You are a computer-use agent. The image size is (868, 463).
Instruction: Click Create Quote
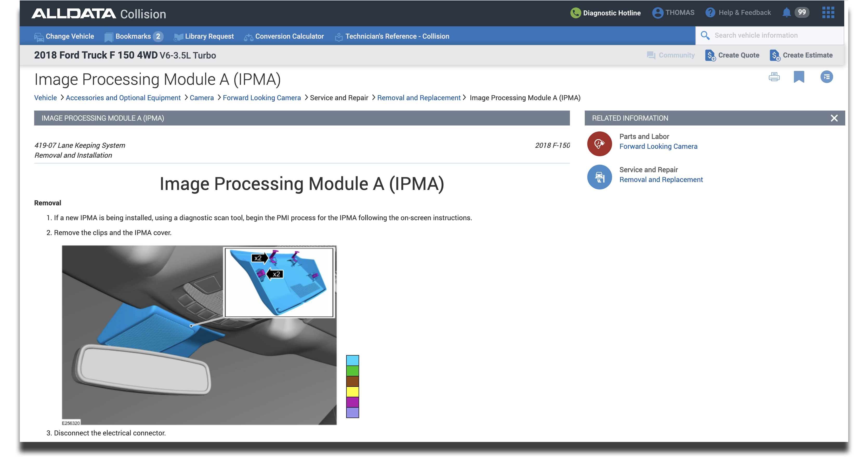tap(732, 55)
